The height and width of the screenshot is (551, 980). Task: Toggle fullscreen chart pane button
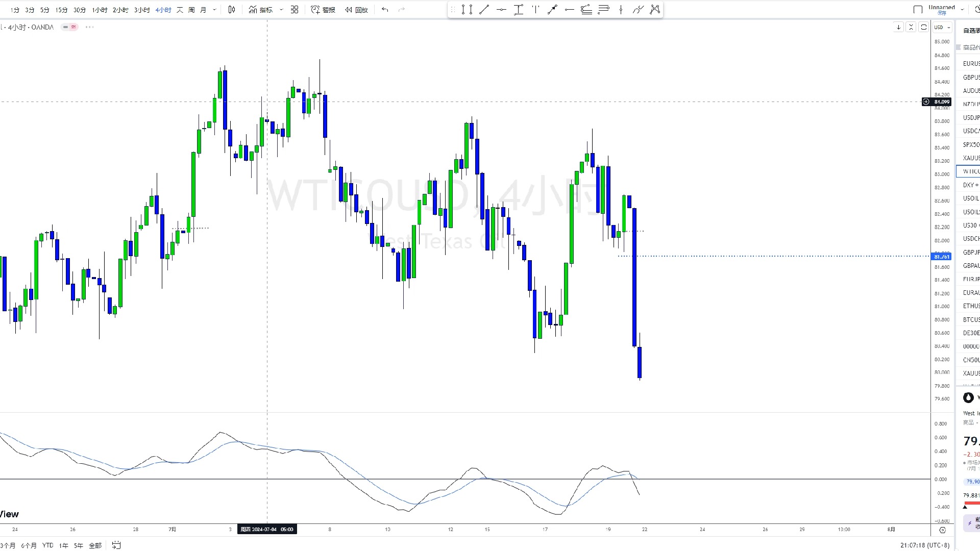(x=923, y=27)
